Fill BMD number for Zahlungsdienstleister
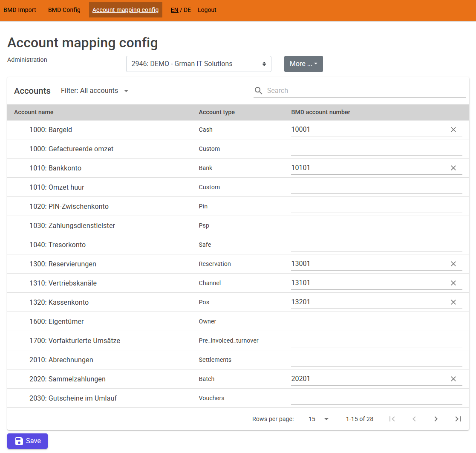Screen dimensions: 476x453 [376, 225]
